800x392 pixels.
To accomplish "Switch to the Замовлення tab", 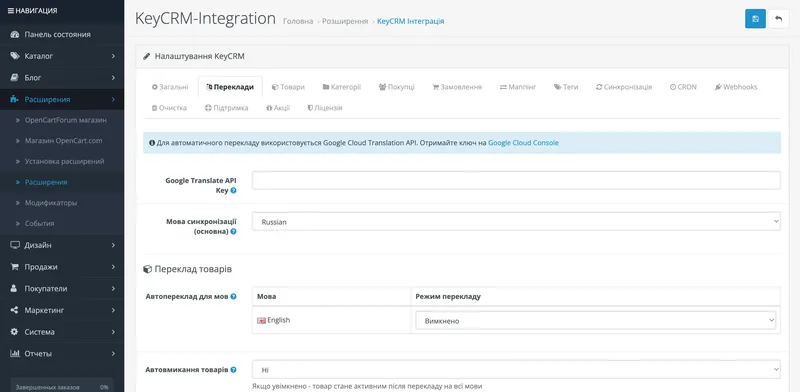I will tap(457, 87).
